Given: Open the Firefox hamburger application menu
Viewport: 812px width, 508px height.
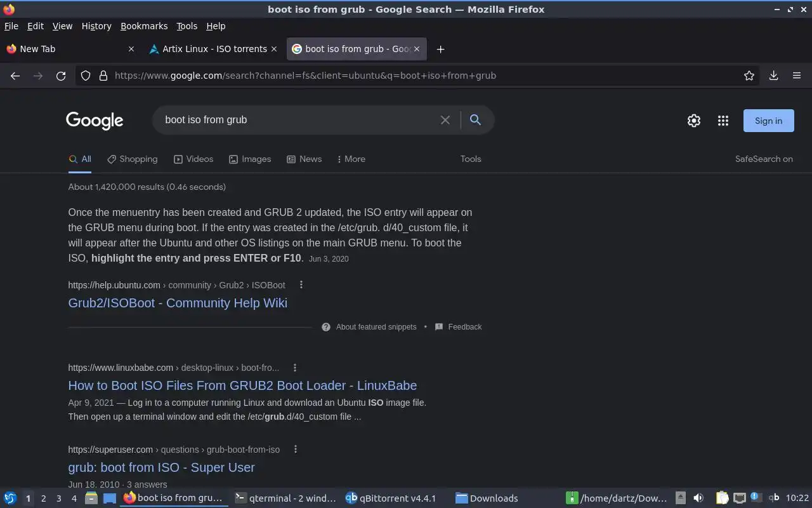Looking at the screenshot, I should click(x=797, y=76).
